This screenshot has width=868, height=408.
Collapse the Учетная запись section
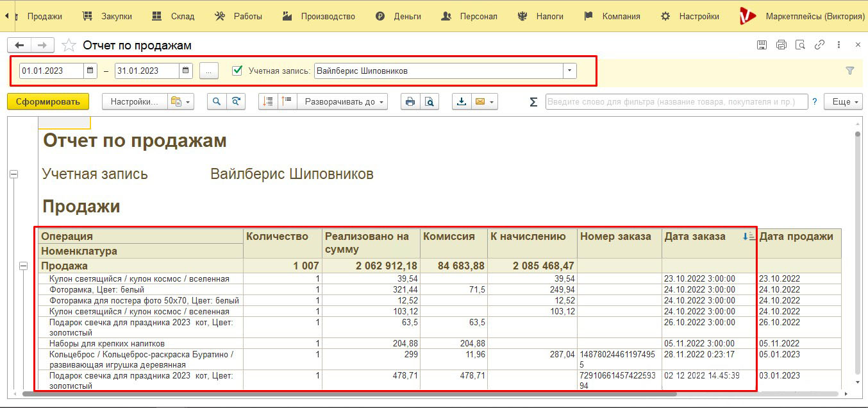[13, 174]
